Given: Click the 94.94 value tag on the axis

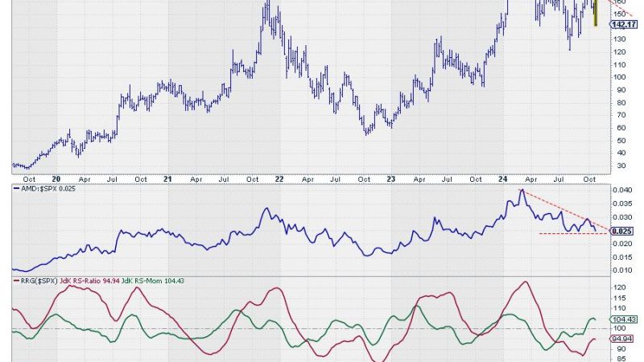Looking at the screenshot, I should click(x=621, y=339).
